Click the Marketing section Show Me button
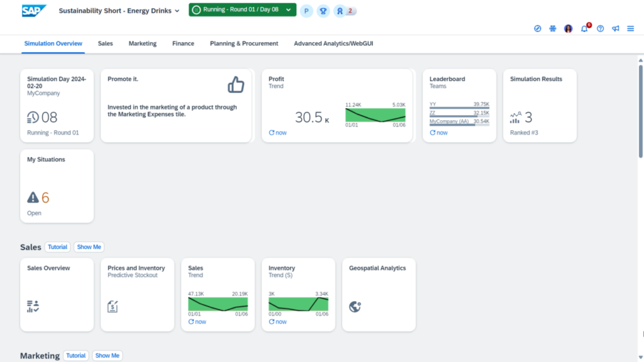This screenshot has height=362, width=644. (x=107, y=356)
